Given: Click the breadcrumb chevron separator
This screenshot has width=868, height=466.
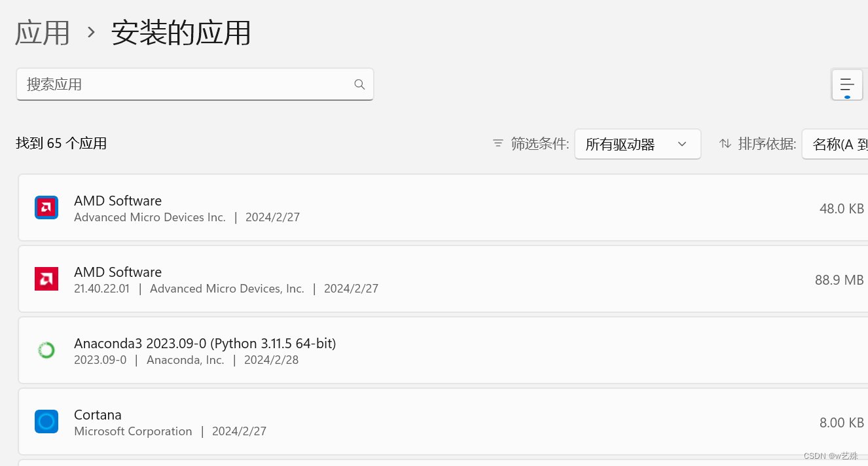Looking at the screenshot, I should click(91, 33).
